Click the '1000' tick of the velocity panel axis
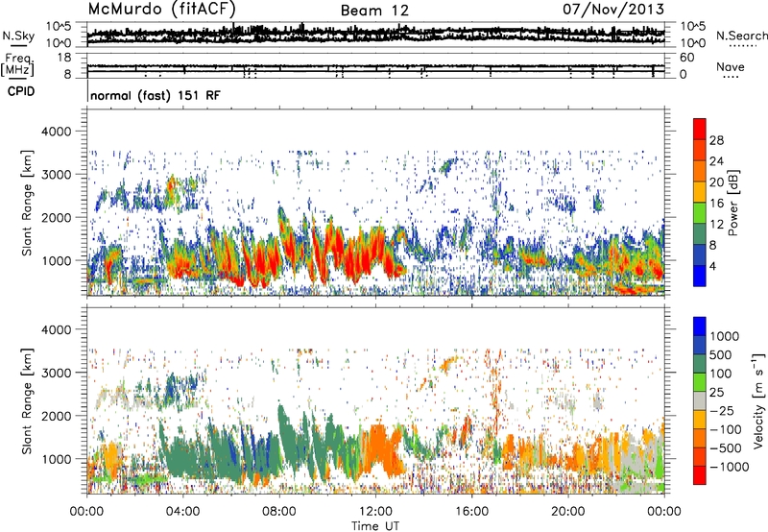This screenshot has width=768, height=532. click(x=59, y=459)
